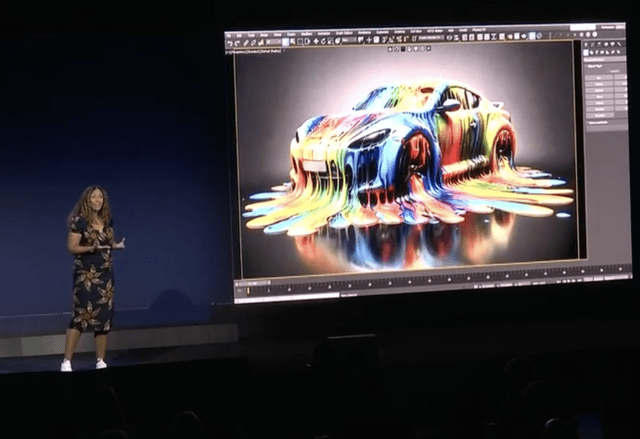
Task: Switch to the Hierarchy command panel tab
Action: (599, 44)
